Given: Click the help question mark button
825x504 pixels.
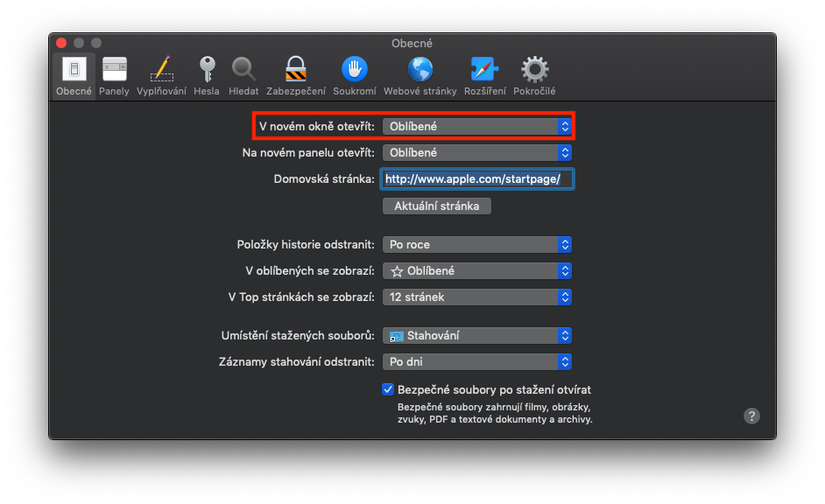Looking at the screenshot, I should pyautogui.click(x=751, y=416).
